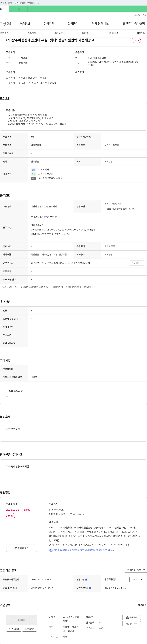Image resolution: width=147 pixels, height=644 pixels.
Task: Expand 더보기 in 기업정보 section
Action: click(x=142, y=605)
